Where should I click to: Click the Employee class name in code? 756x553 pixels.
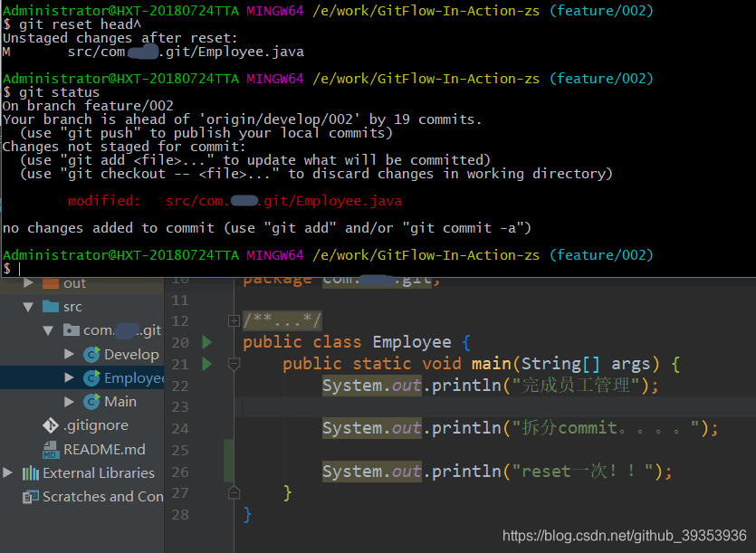pyautogui.click(x=412, y=342)
